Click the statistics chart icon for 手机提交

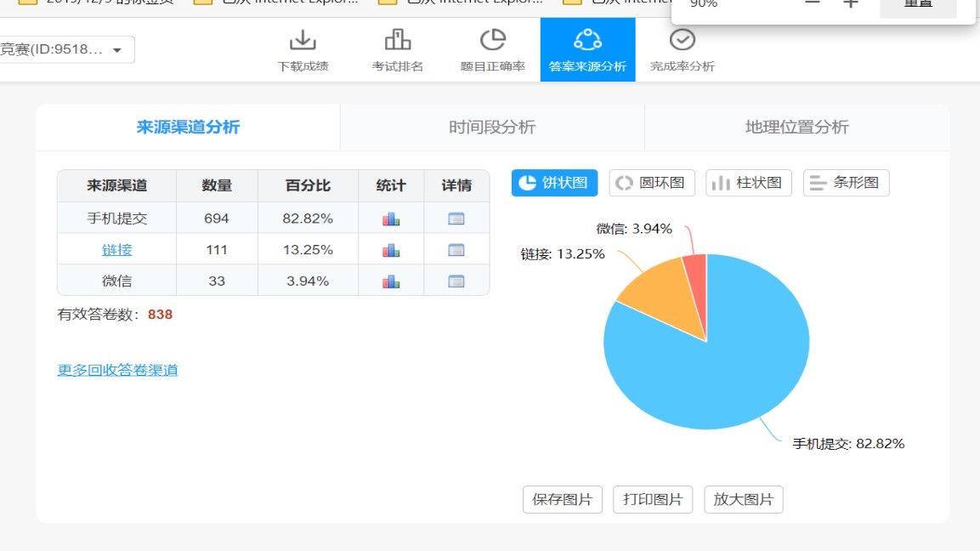tap(391, 219)
